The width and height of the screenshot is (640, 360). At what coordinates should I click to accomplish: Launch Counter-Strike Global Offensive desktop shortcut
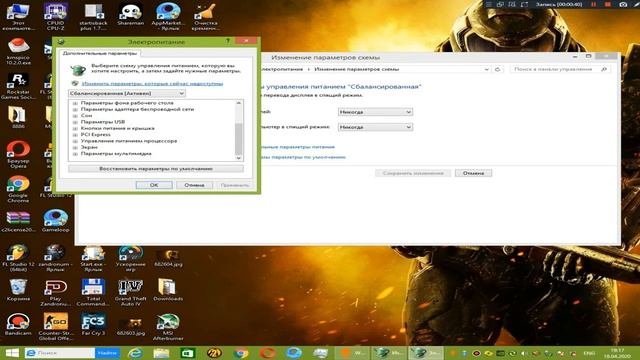click(56, 327)
